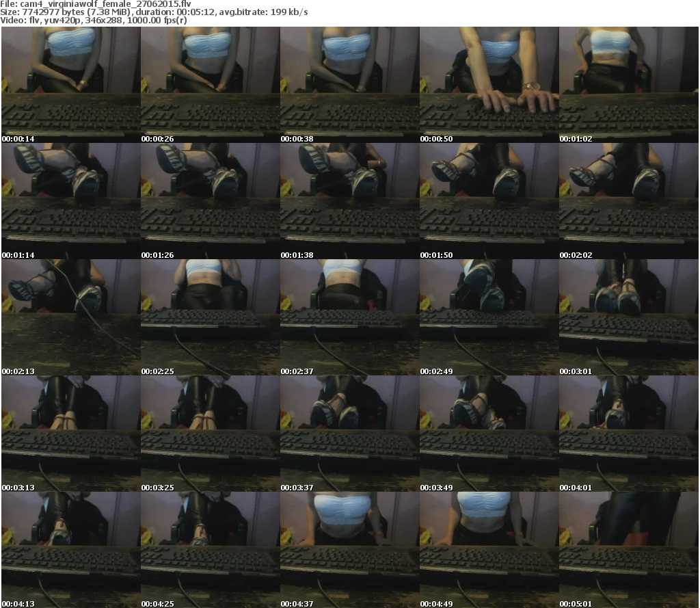Select the frame at 00:03:37
Viewport: 700px width, 608px height.
(349, 434)
